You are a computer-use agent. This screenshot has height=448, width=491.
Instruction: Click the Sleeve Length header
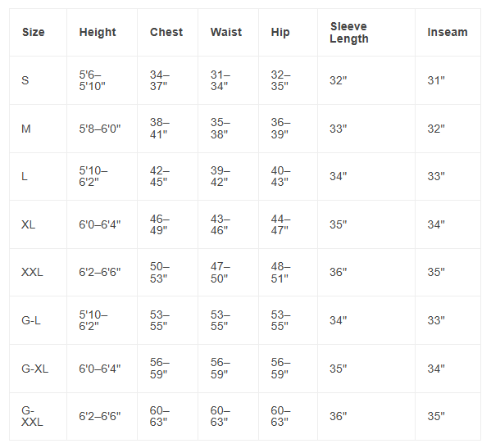point(349,33)
